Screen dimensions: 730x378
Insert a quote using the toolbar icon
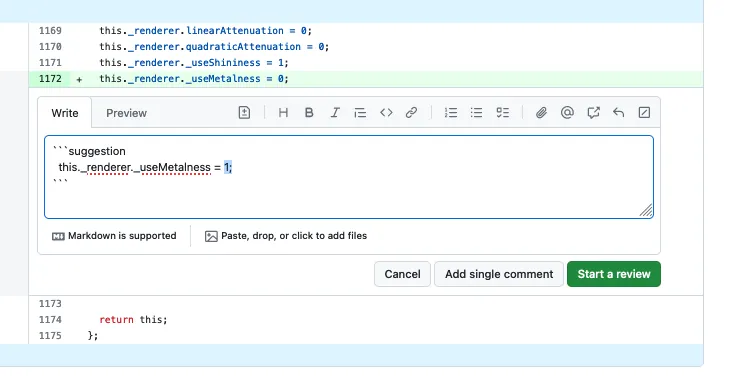(x=360, y=113)
